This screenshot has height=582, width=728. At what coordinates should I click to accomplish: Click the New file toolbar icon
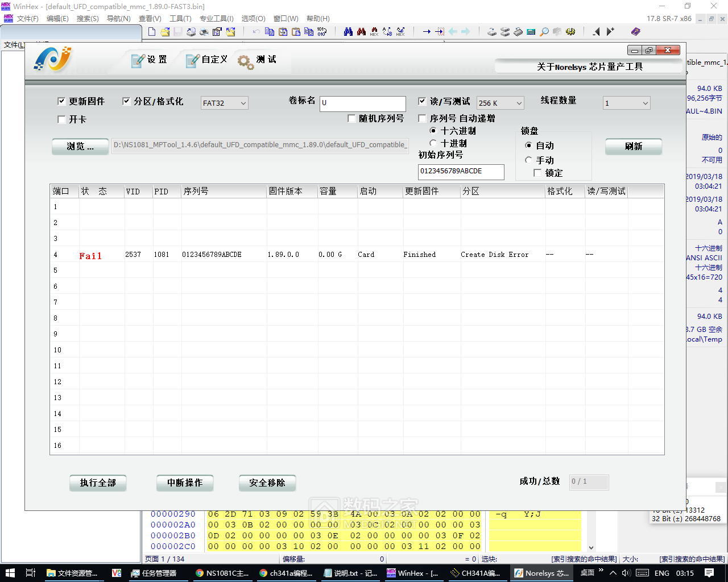point(152,32)
